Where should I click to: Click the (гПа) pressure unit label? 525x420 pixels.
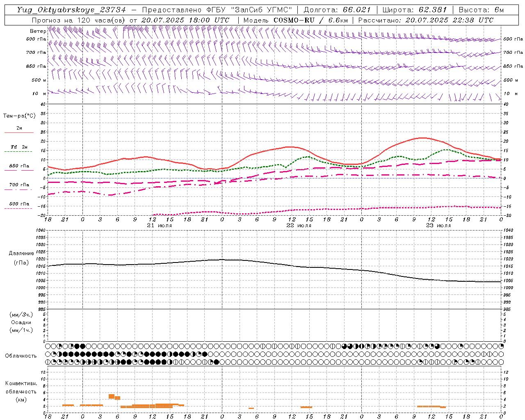click(x=21, y=262)
